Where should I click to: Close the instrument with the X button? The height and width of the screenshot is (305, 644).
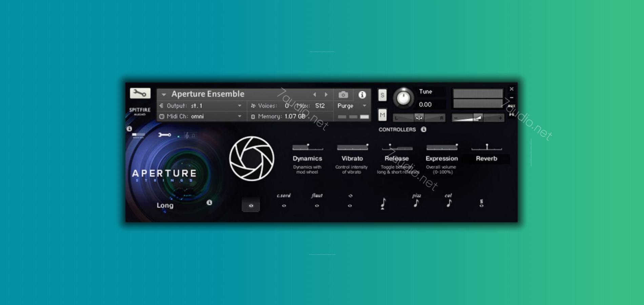tap(511, 89)
